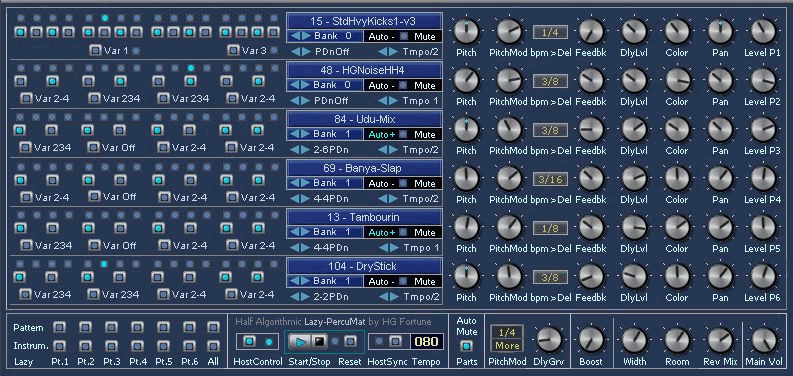Open the 3/16 bpm>Del value for P4
Image resolution: width=793 pixels, height=376 pixels.
[550, 179]
